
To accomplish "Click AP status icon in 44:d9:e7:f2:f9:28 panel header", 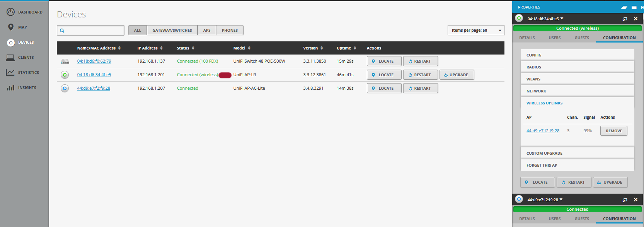I will point(519,199).
